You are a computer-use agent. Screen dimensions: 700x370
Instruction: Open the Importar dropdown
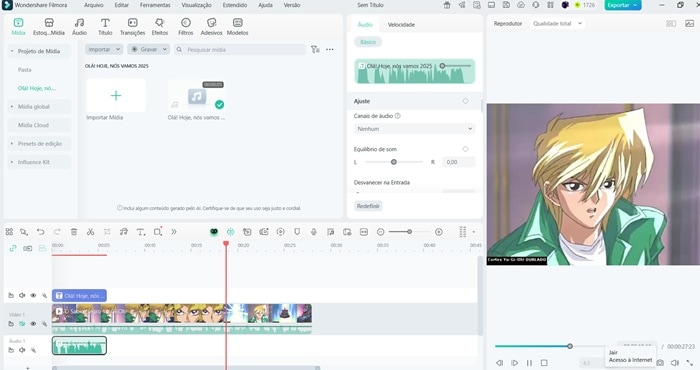click(x=104, y=50)
